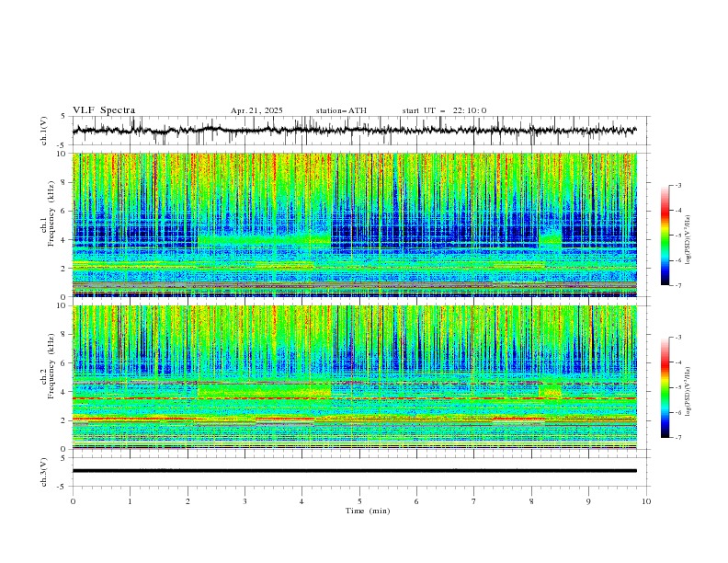Click the ch.1 spectrogram colorbar
This screenshot has height=563, width=728.
[665, 236]
